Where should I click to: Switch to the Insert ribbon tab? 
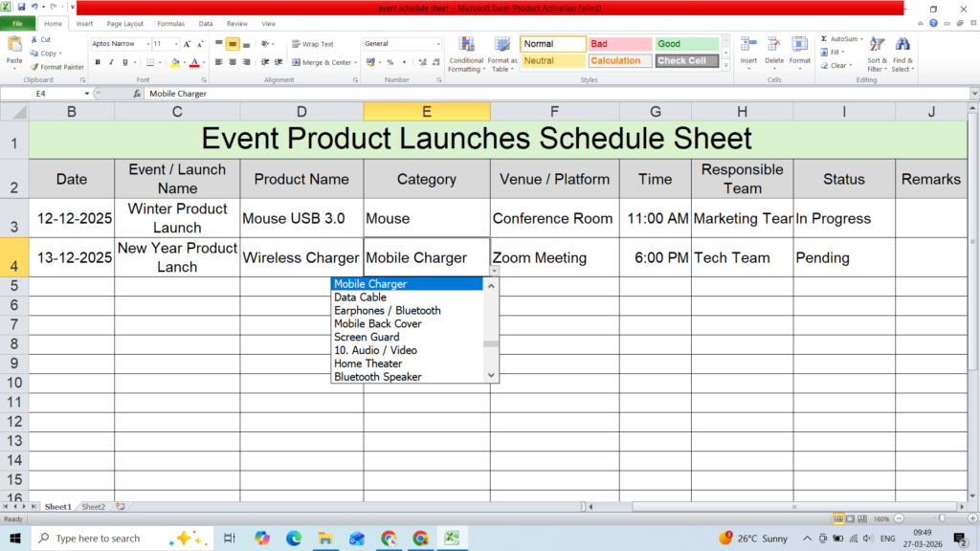pos(84,24)
